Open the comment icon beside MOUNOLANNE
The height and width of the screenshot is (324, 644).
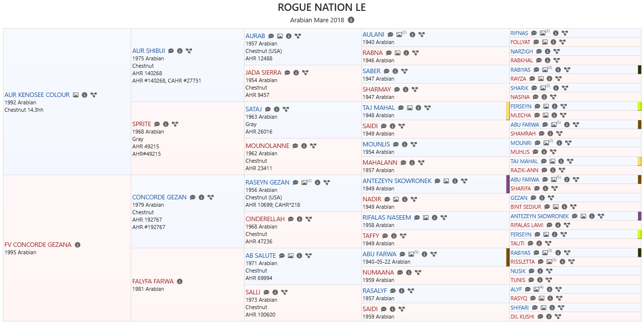tap(295, 146)
